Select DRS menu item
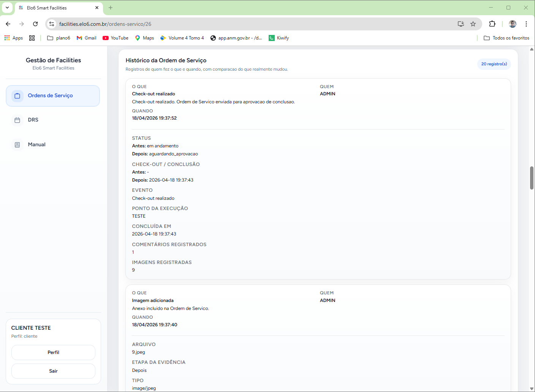Screen dimensions: 535x392 [x=53, y=120]
